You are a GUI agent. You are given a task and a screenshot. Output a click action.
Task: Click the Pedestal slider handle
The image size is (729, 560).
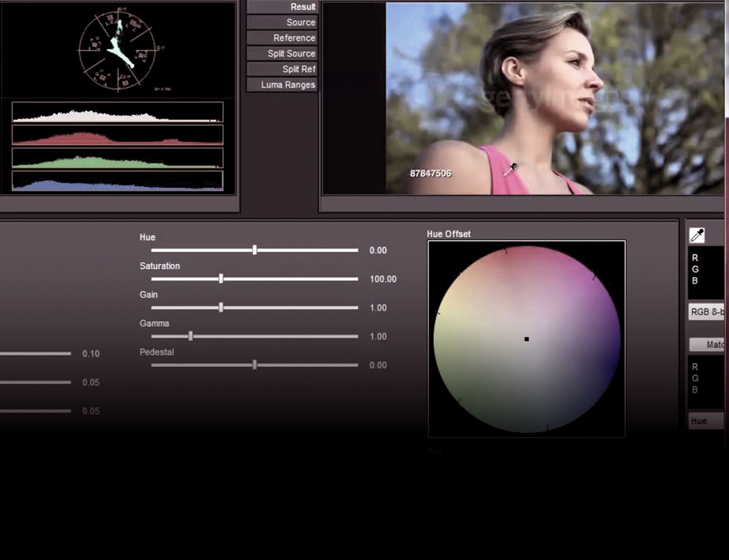point(255,365)
